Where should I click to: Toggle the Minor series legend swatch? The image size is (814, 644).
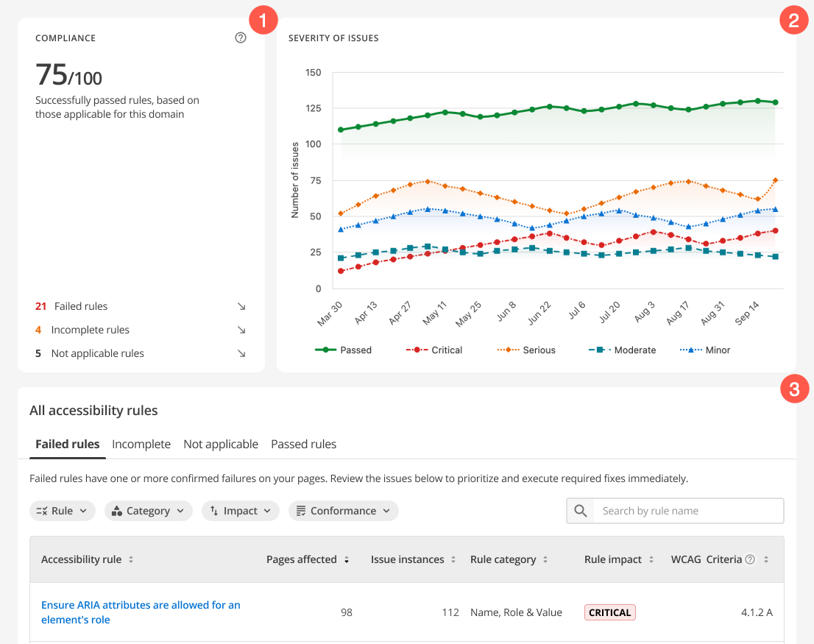coord(690,350)
